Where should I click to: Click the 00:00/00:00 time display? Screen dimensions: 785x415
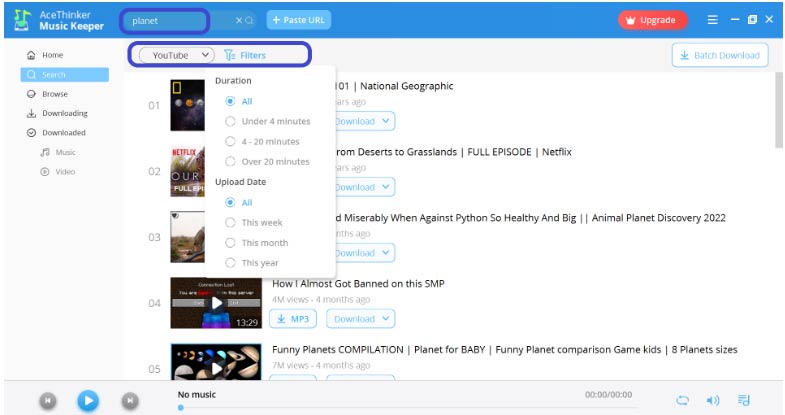click(x=608, y=394)
